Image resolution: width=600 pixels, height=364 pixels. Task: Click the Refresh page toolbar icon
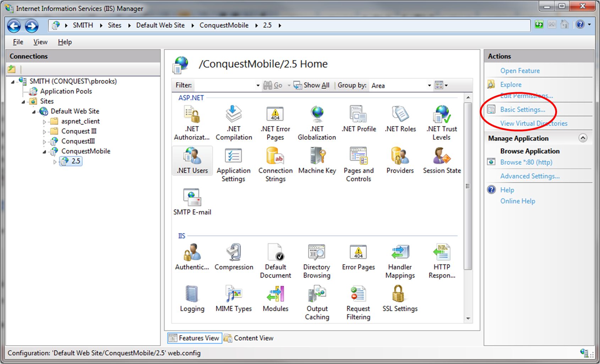tap(539, 25)
